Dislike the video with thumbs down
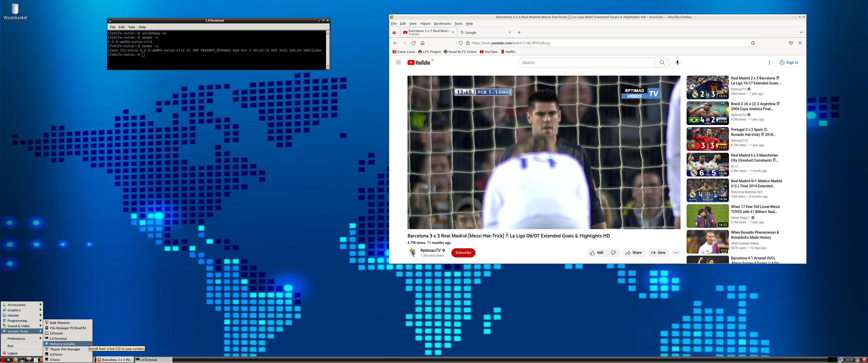 tap(613, 253)
